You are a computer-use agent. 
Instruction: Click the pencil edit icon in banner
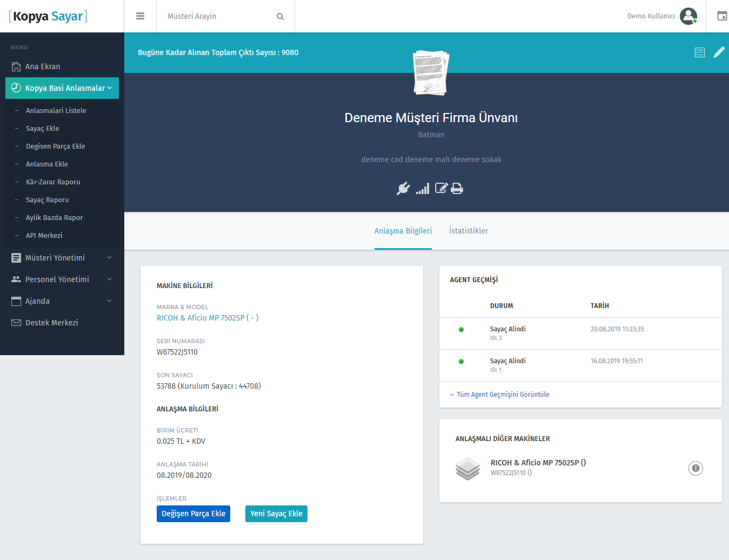click(719, 52)
